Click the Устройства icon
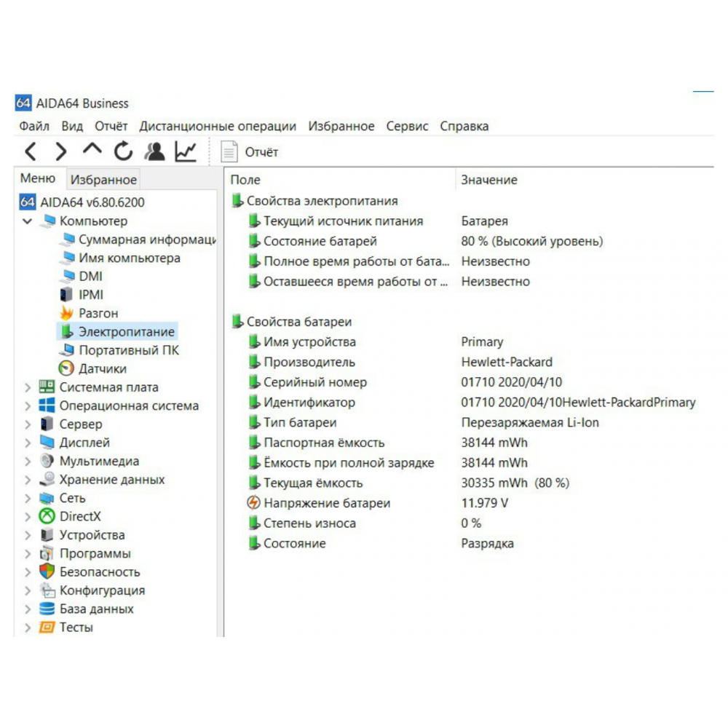Screen dimensions: 728x728 [x=47, y=534]
